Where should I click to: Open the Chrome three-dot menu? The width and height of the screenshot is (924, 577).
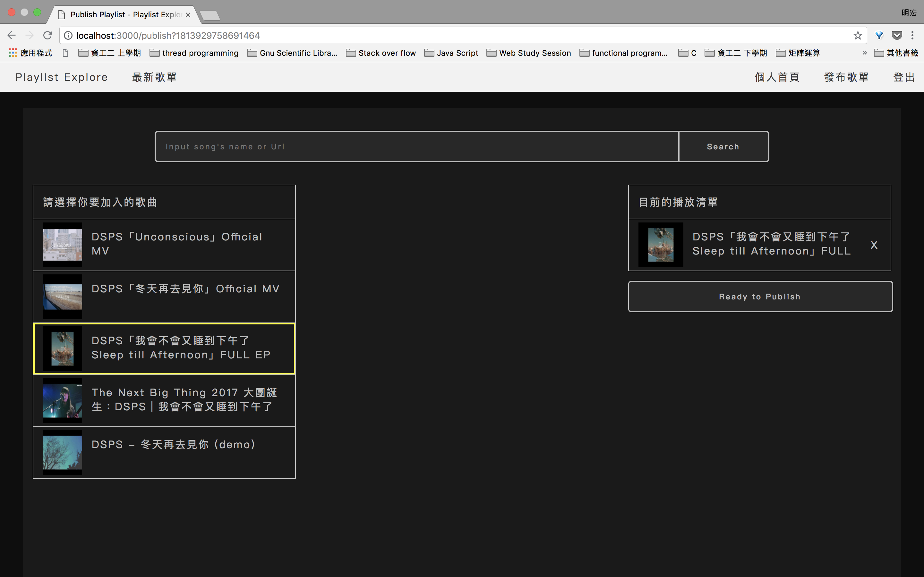click(x=912, y=36)
